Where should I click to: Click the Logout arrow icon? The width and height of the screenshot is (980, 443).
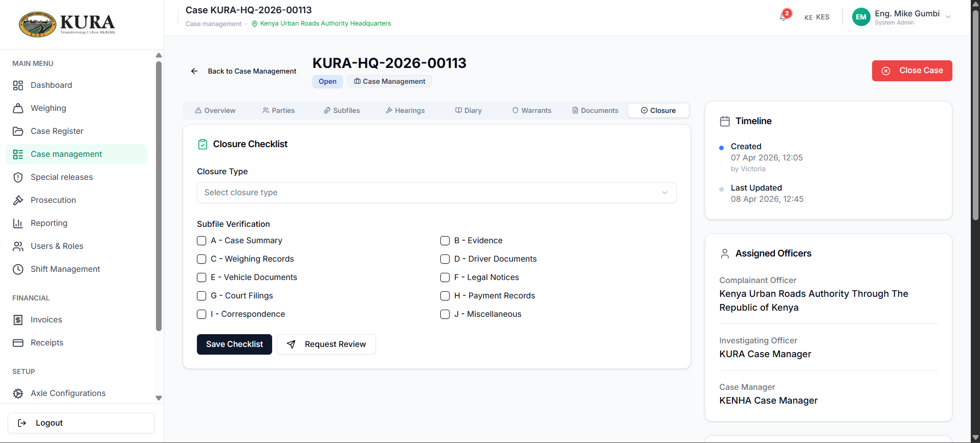tap(22, 423)
